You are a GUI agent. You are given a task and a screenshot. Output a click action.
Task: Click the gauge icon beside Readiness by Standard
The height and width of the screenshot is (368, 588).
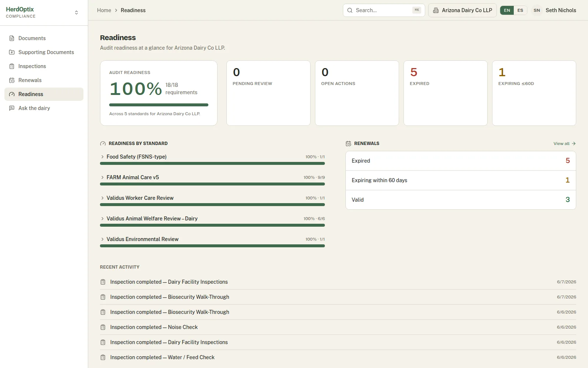click(103, 144)
